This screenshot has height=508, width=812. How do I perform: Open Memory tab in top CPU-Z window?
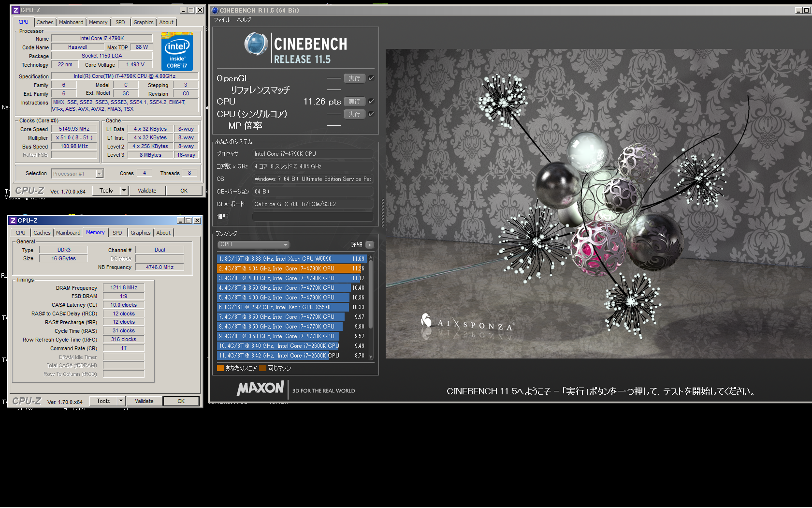(x=98, y=22)
